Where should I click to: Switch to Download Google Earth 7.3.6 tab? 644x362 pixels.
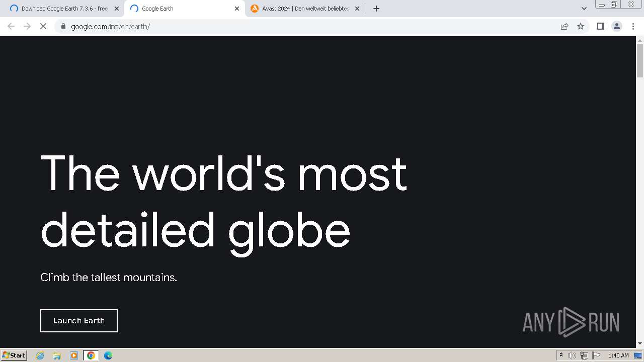tap(64, 9)
